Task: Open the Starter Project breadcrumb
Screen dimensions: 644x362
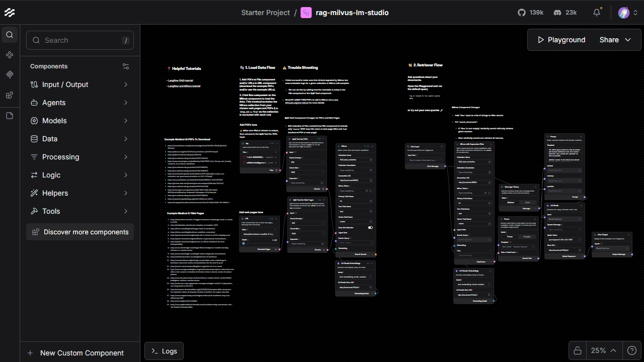Action: [265, 13]
